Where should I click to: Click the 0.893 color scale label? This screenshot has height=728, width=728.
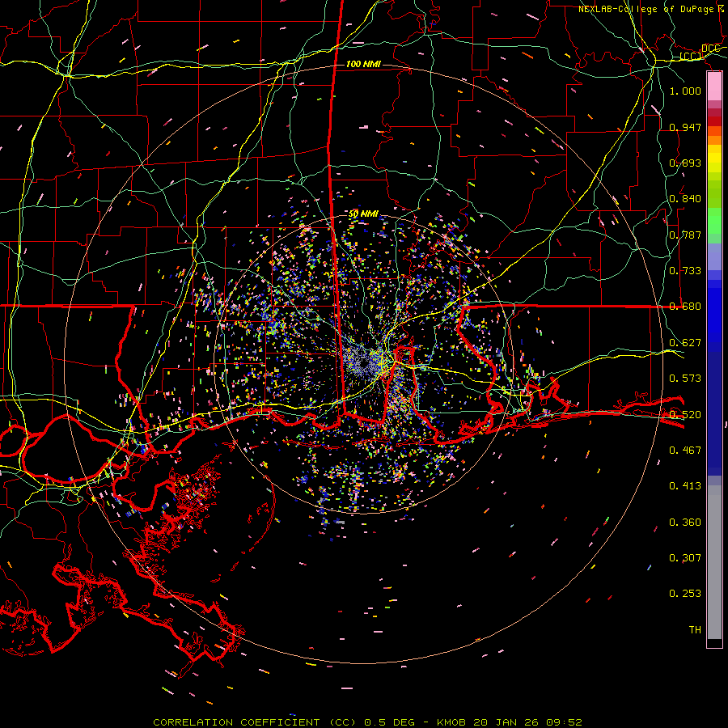click(x=685, y=163)
